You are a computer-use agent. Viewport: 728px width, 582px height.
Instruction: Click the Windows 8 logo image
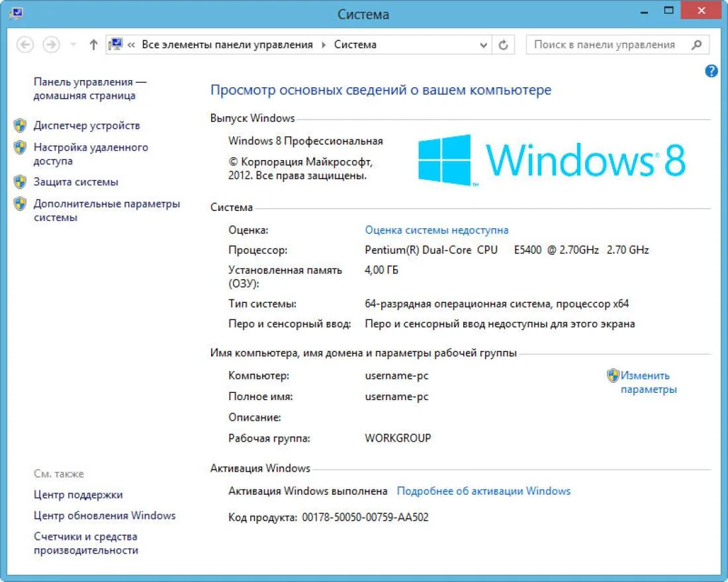coord(551,160)
